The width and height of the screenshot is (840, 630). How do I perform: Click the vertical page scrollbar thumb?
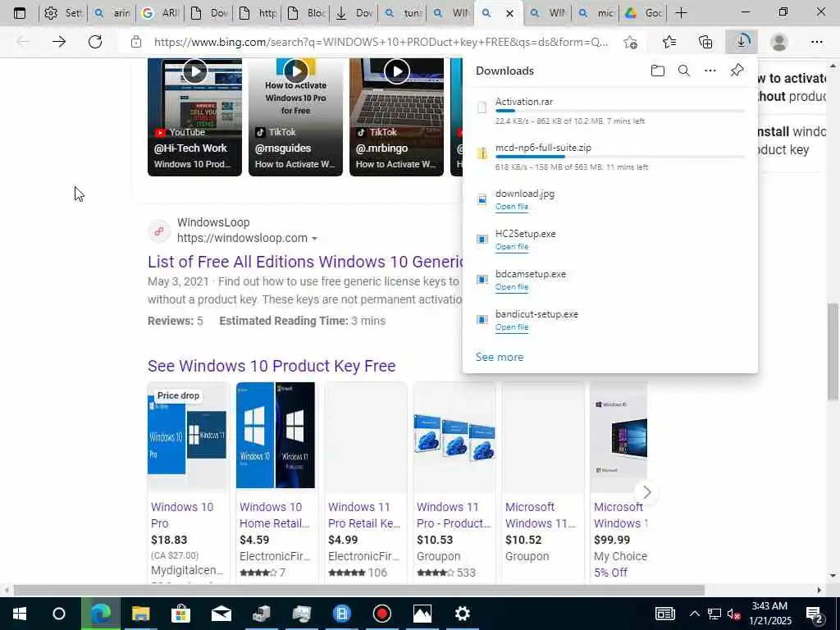(x=833, y=351)
